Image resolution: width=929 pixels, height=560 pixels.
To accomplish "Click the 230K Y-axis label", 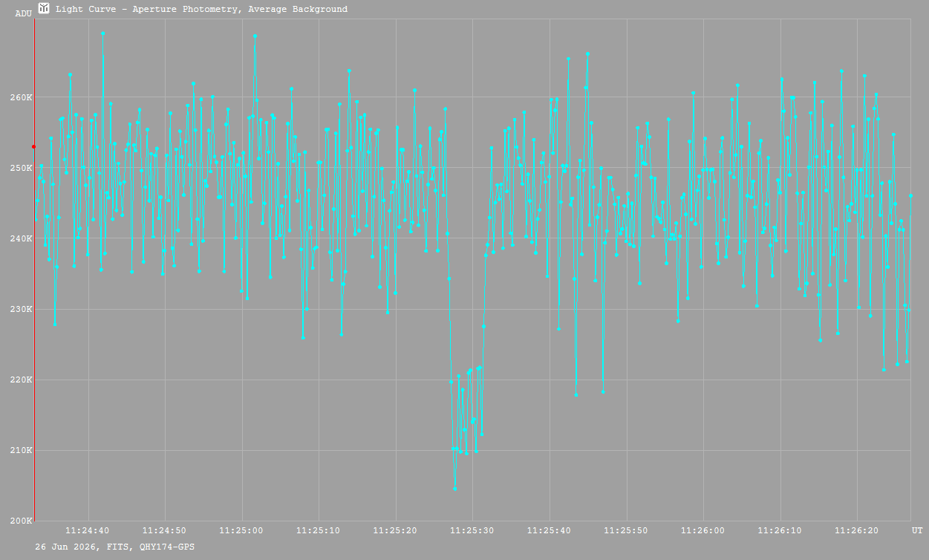I will [22, 309].
